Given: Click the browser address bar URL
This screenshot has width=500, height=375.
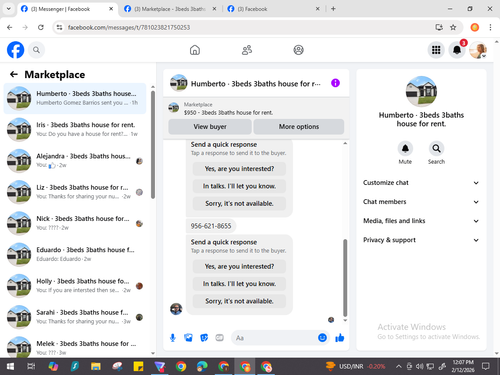Looking at the screenshot, I should (129, 27).
